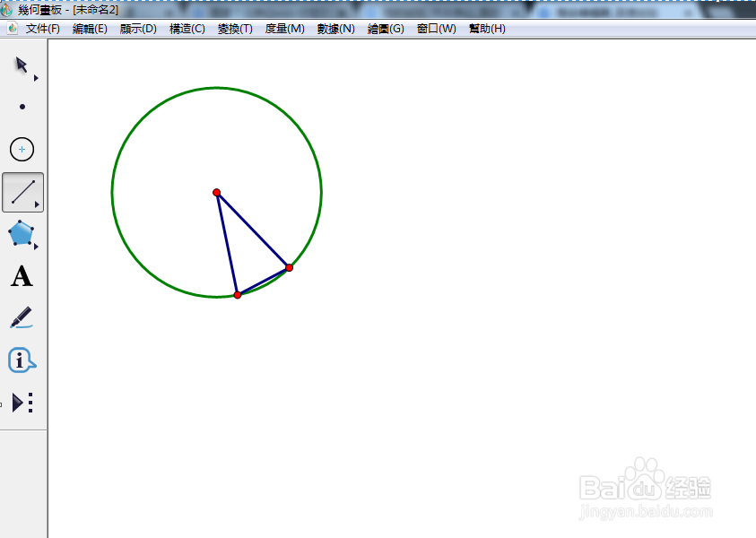This screenshot has width=756, height=538.
Task: Open the 窗口(W) menu
Action: tap(437, 29)
